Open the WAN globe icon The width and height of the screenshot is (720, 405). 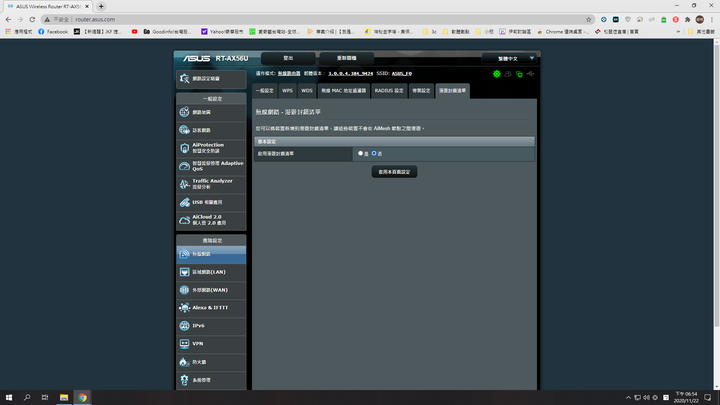[x=185, y=290]
